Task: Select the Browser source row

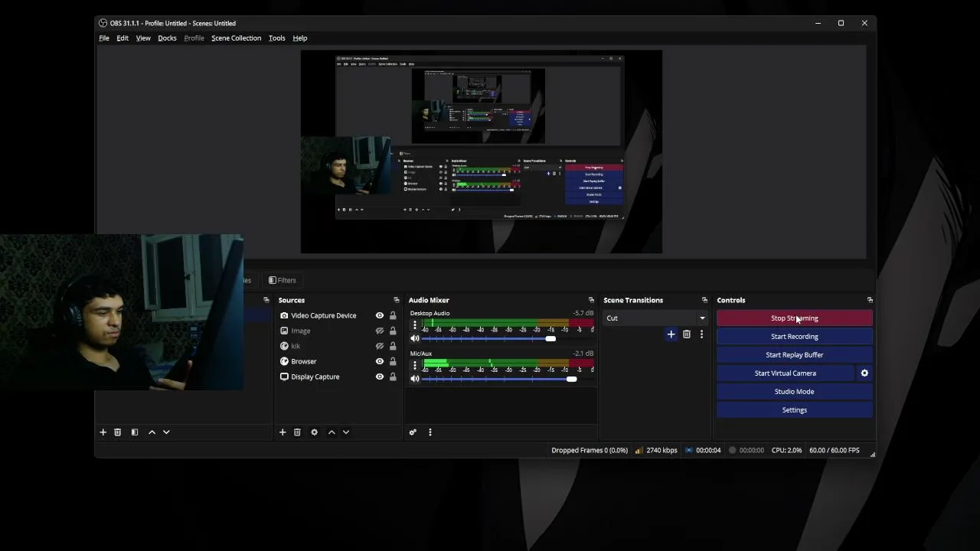Action: 337,361
